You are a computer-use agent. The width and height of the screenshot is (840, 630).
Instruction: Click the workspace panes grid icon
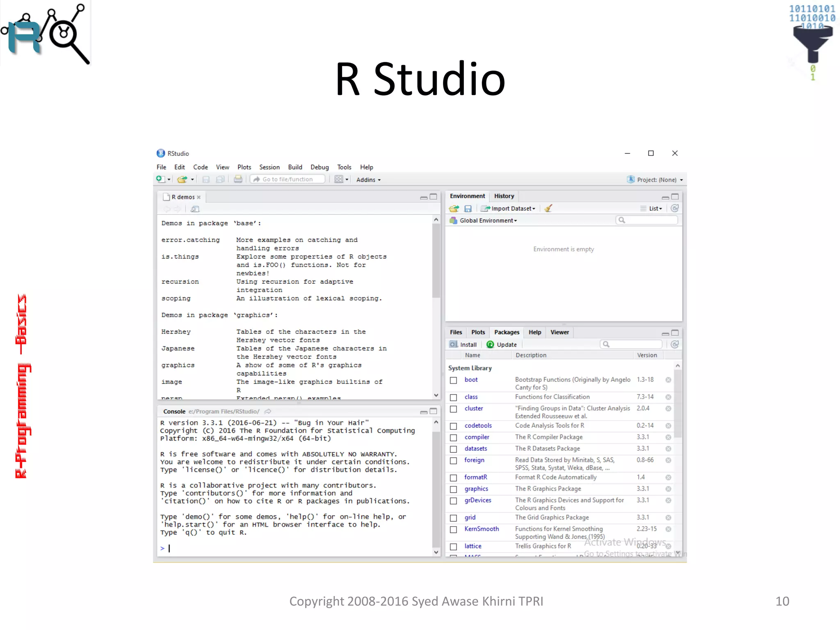[x=339, y=179]
